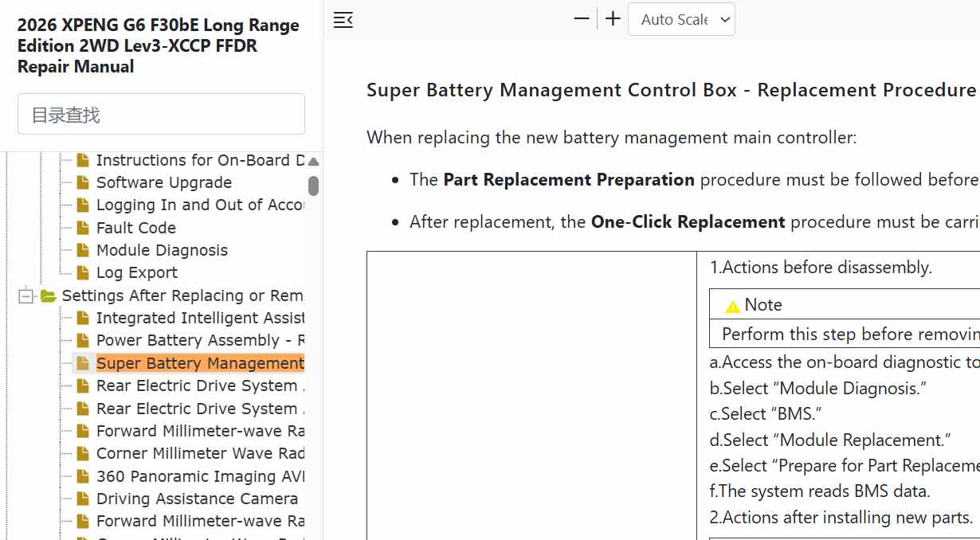Viewport: 980px width, 540px height.
Task: Click the document icon beside Driving Assistance Camera
Action: click(x=82, y=499)
